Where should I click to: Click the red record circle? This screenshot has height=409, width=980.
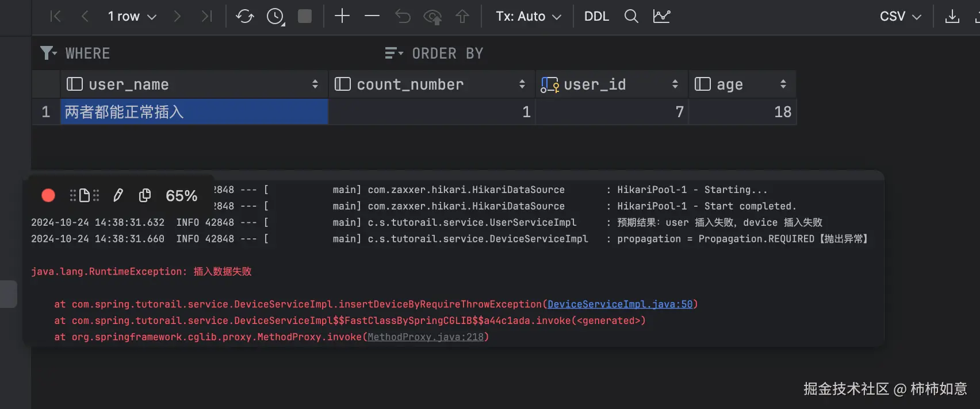click(x=48, y=196)
